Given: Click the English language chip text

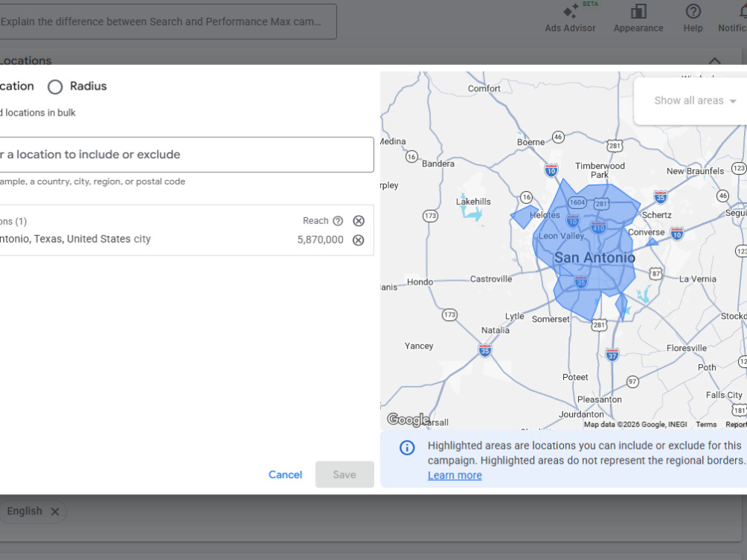Looking at the screenshot, I should (25, 511).
